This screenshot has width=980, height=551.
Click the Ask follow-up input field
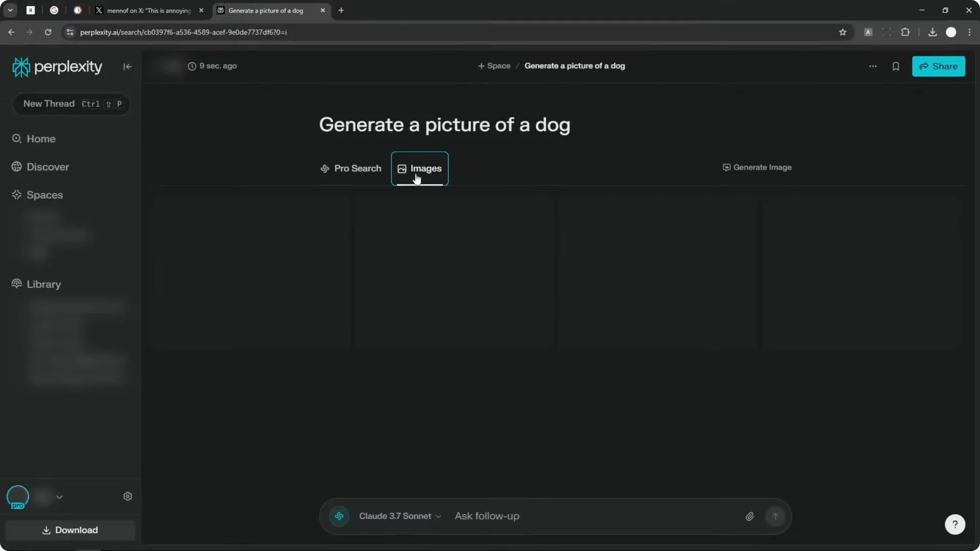(536, 516)
